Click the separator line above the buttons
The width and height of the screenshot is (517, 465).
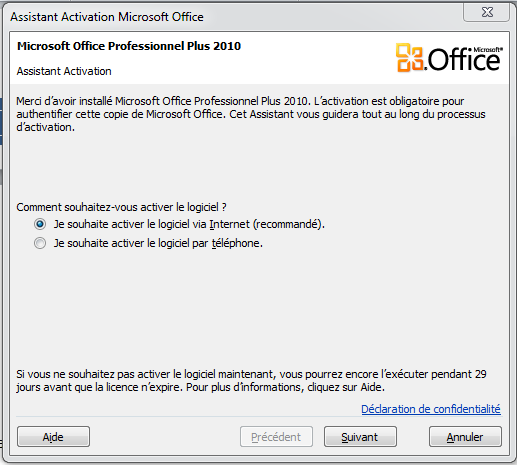point(258,417)
